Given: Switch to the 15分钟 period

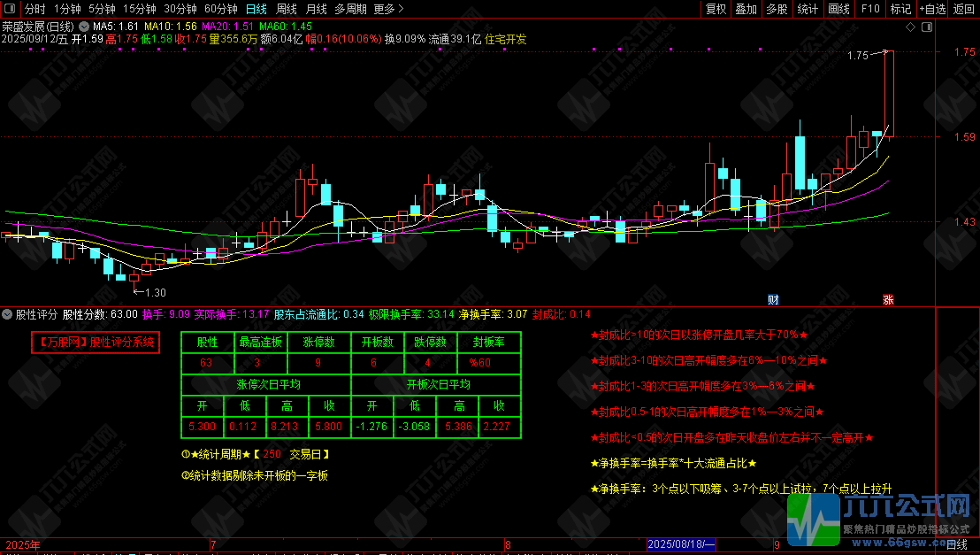Looking at the screenshot, I should click(139, 9).
